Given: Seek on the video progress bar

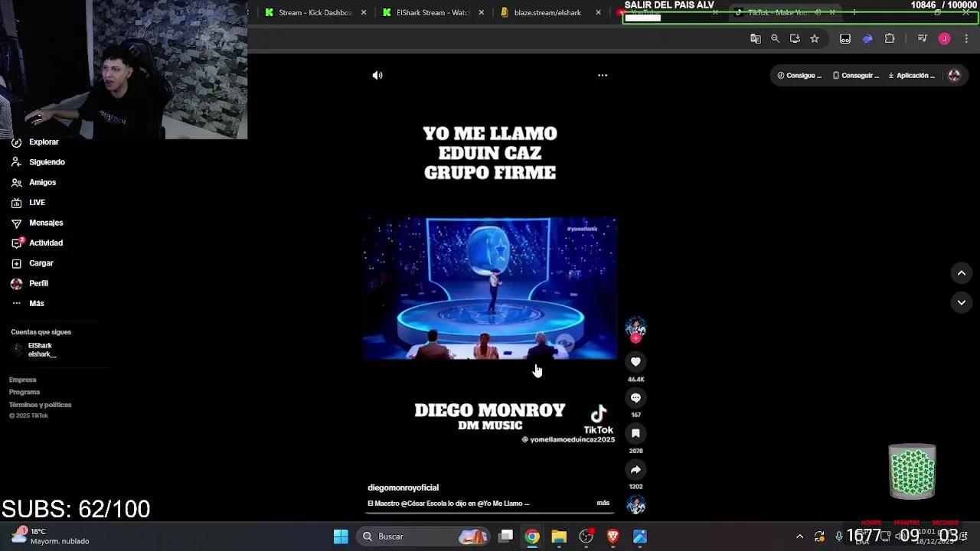Looking at the screenshot, I should [490, 514].
